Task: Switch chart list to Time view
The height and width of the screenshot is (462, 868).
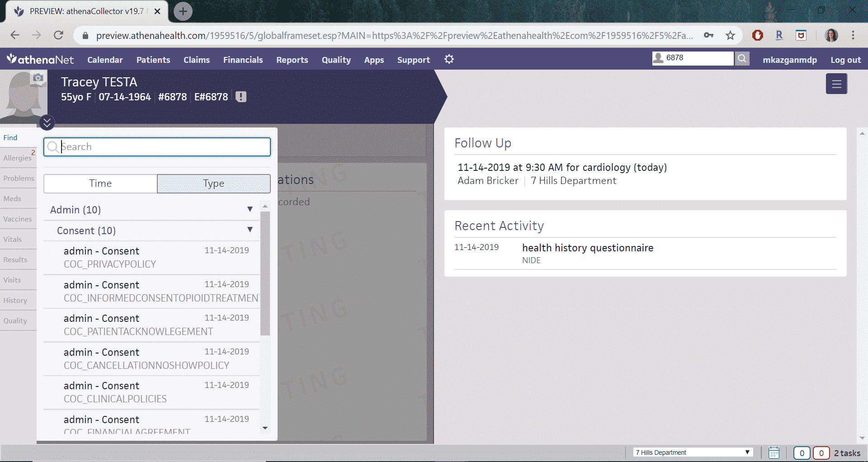Action: pyautogui.click(x=100, y=184)
